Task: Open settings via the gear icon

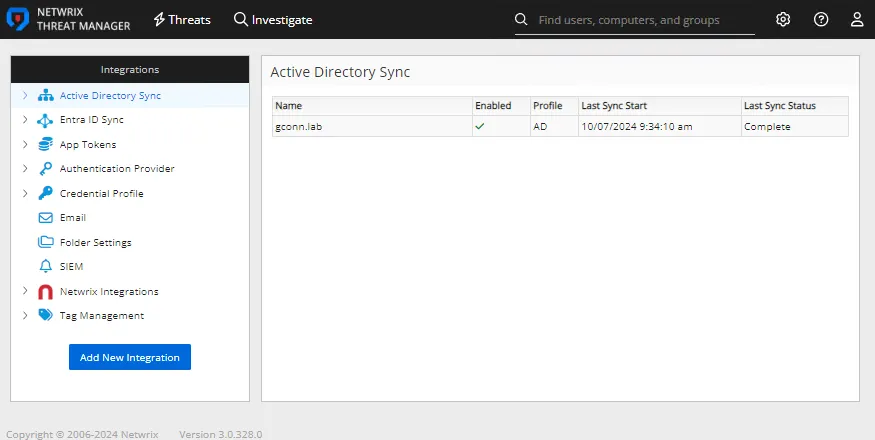Action: 783,20
